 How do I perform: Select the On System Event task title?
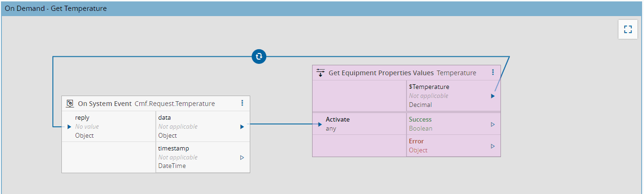[104, 104]
